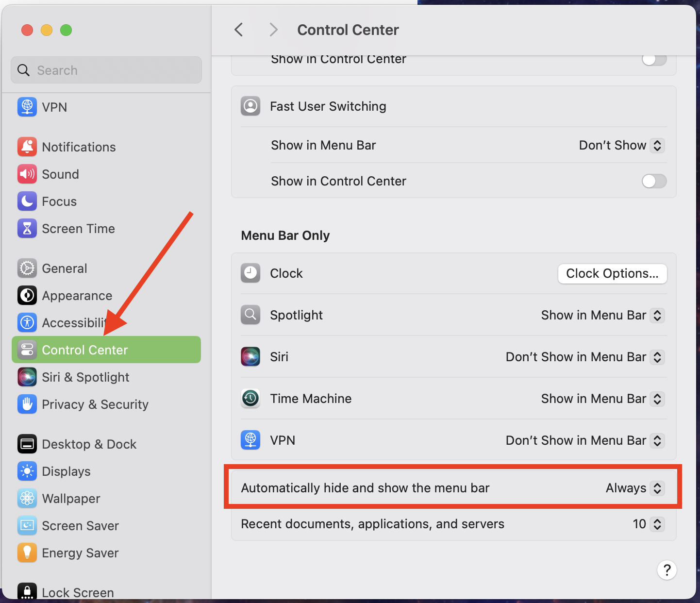Screen dimensions: 700x603
Task: Go to Focus settings
Action: click(106, 201)
